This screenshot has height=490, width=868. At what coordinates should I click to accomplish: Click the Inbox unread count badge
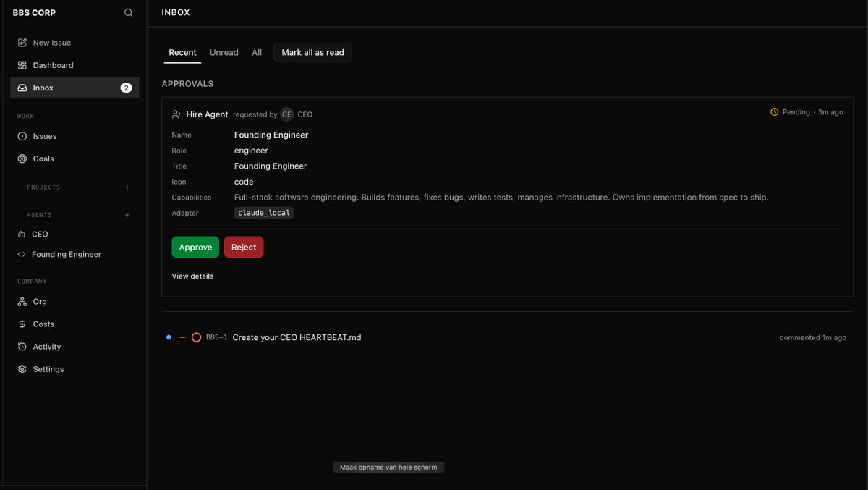126,88
